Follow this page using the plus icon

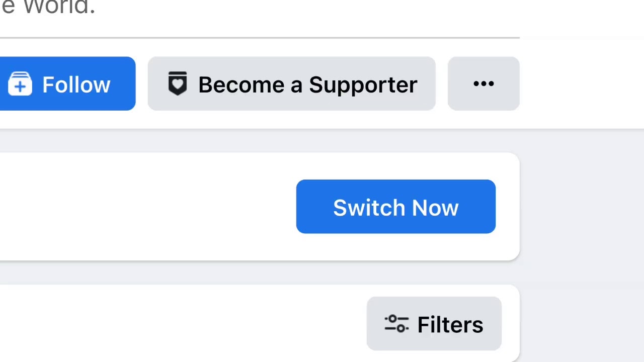click(x=20, y=84)
